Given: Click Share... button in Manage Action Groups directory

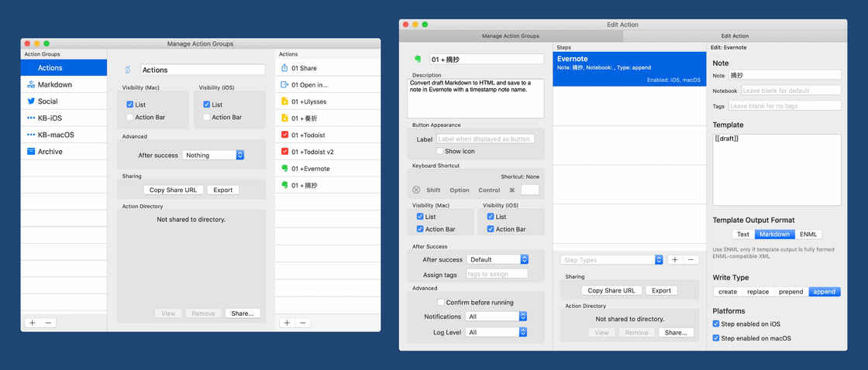Looking at the screenshot, I should [243, 313].
